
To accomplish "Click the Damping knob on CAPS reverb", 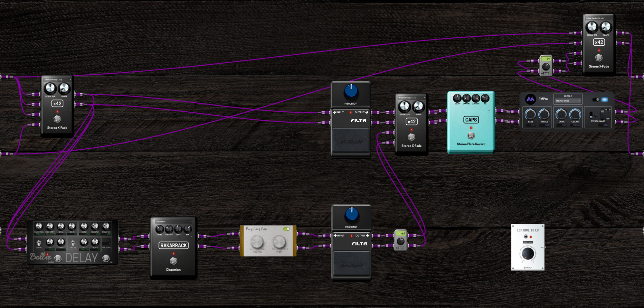I will coord(466,98).
